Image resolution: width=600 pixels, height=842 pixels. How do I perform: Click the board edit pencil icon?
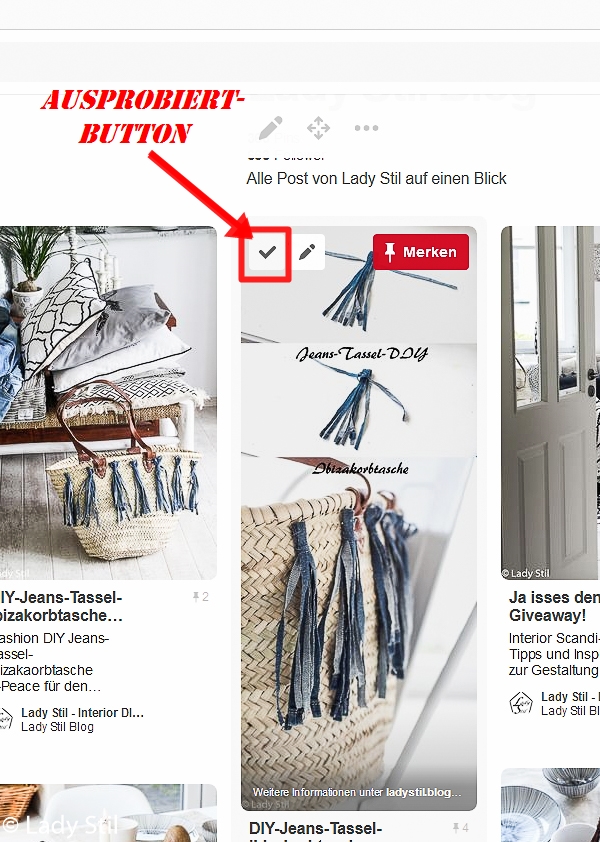click(270, 128)
